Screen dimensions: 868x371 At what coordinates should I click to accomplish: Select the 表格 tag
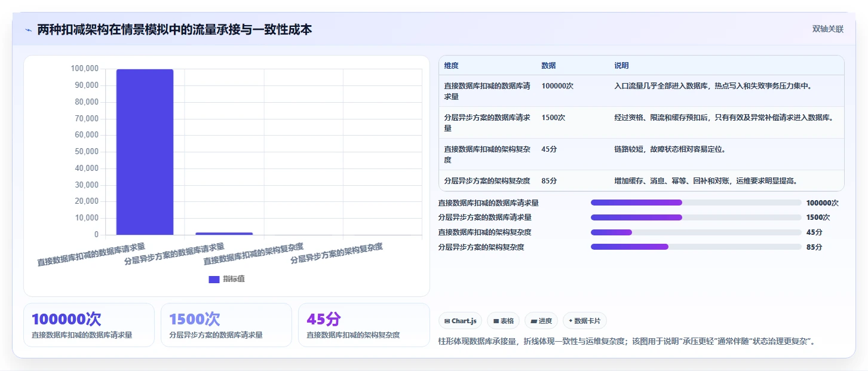pos(504,321)
